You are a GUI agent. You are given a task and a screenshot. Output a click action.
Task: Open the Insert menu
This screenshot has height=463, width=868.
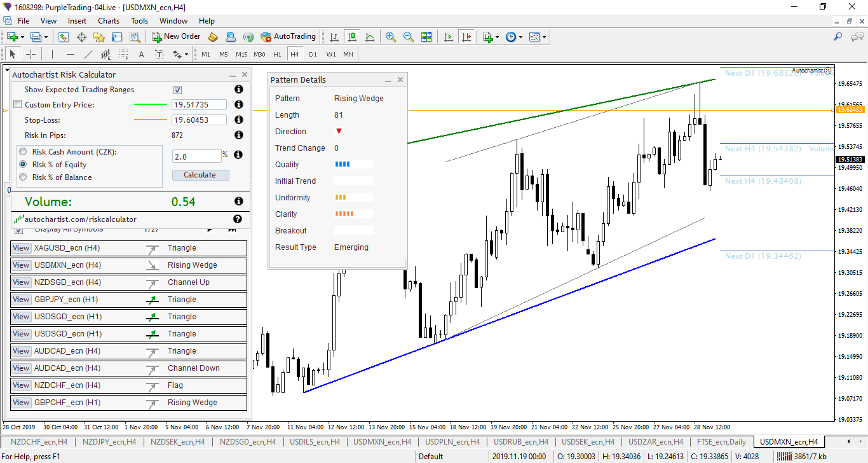pyautogui.click(x=78, y=21)
